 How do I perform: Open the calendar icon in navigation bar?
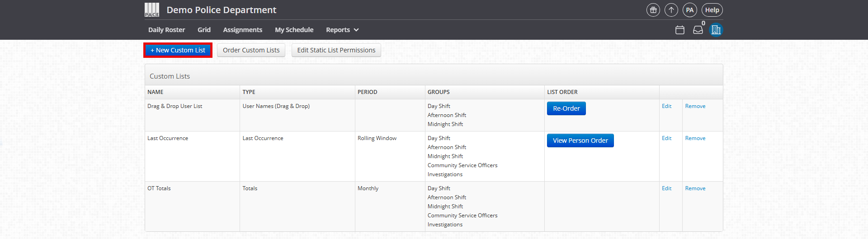click(x=679, y=30)
